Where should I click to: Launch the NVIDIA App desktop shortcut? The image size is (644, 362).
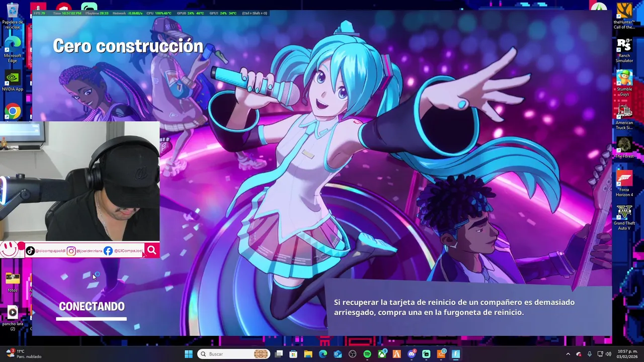[x=12, y=81]
